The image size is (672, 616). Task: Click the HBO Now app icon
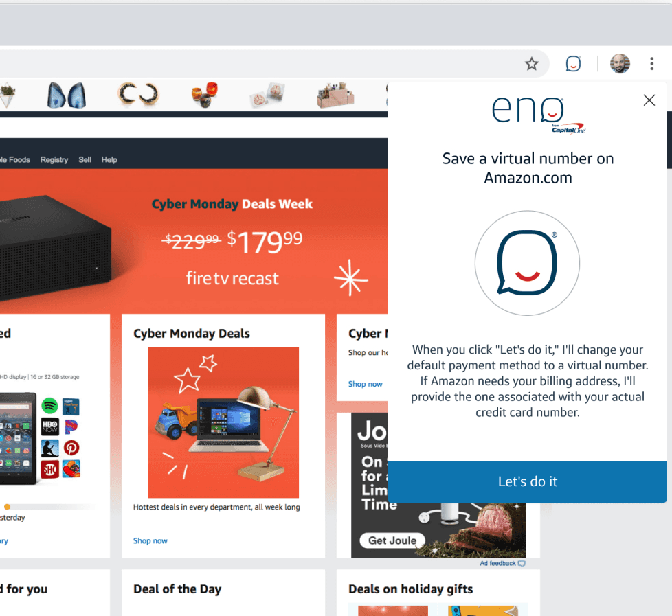[x=49, y=426]
